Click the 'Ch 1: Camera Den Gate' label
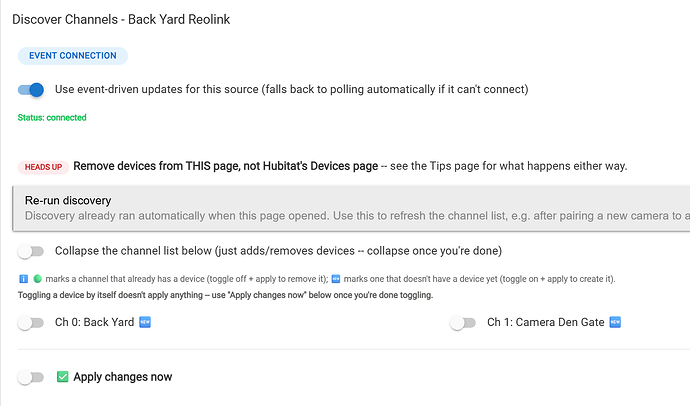 click(546, 322)
